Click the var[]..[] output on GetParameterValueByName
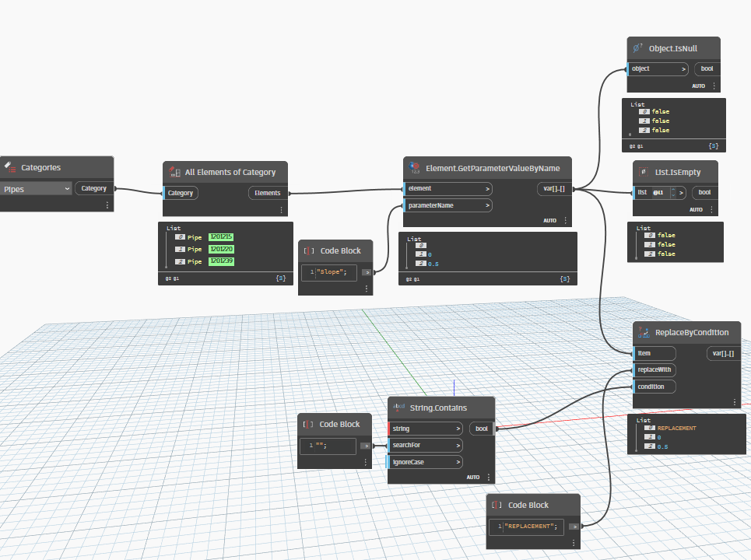Screen dimensions: 751x560 point(553,188)
